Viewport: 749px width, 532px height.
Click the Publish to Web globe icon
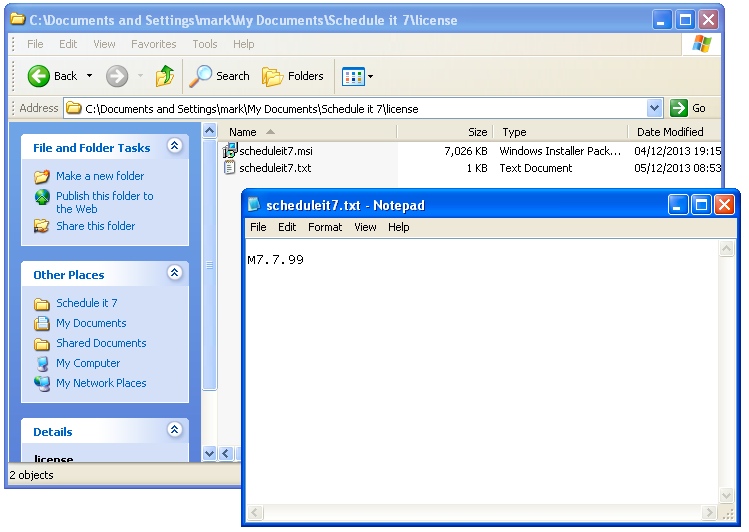(x=42, y=197)
